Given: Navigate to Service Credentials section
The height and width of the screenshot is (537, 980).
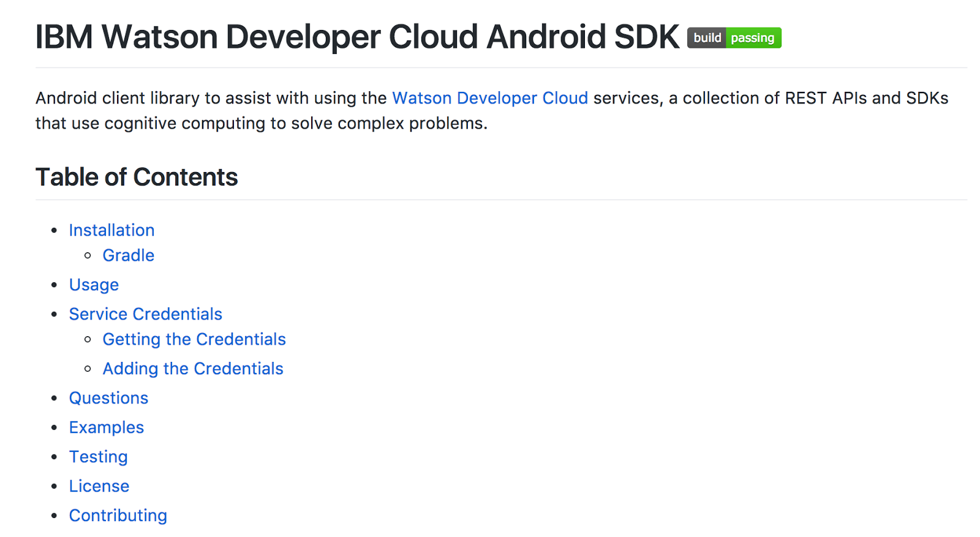Looking at the screenshot, I should click(x=146, y=314).
